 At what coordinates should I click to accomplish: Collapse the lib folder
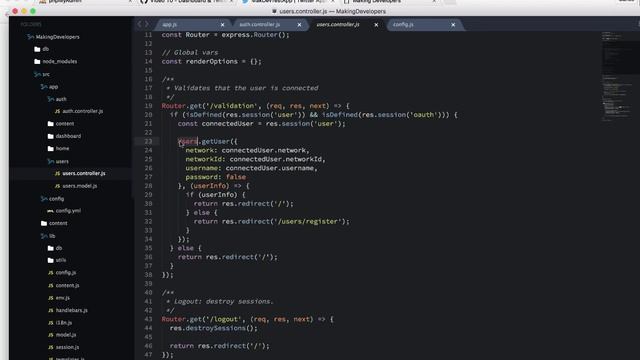click(x=48, y=236)
